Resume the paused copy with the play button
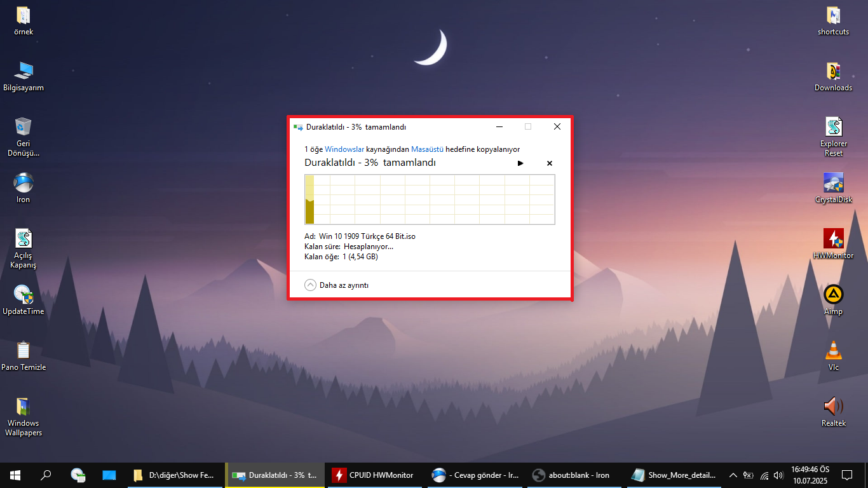This screenshot has height=488, width=868. click(520, 163)
